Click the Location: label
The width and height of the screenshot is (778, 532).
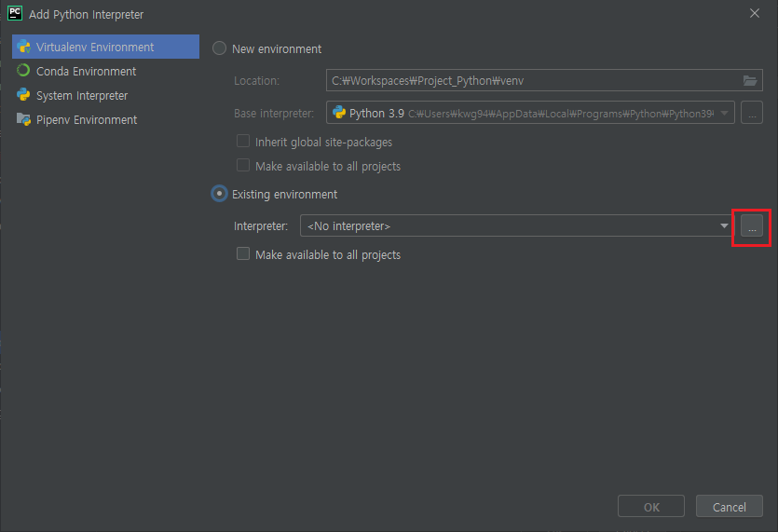point(256,81)
